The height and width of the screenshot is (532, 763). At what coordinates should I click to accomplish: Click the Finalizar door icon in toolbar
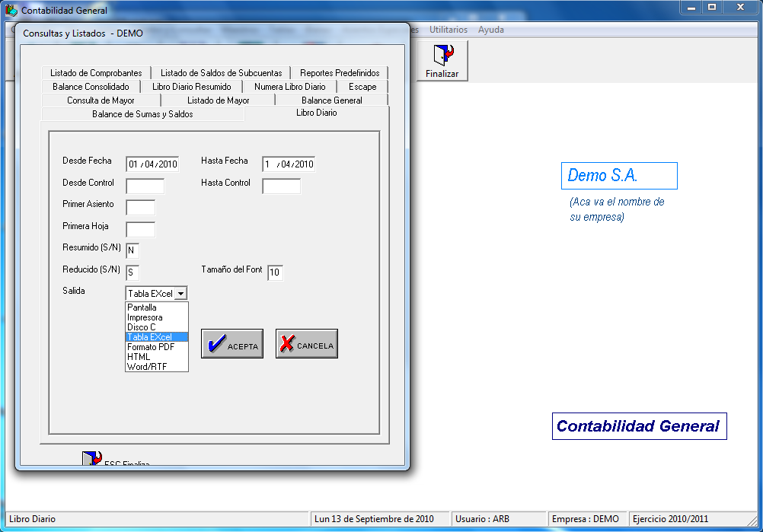coord(442,56)
